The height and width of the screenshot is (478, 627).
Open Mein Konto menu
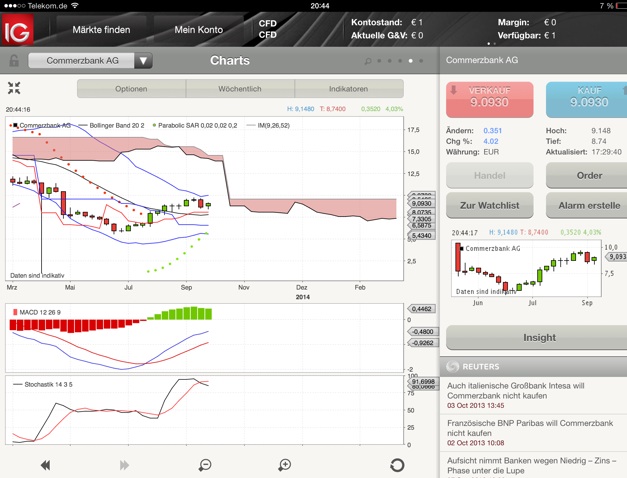198,30
